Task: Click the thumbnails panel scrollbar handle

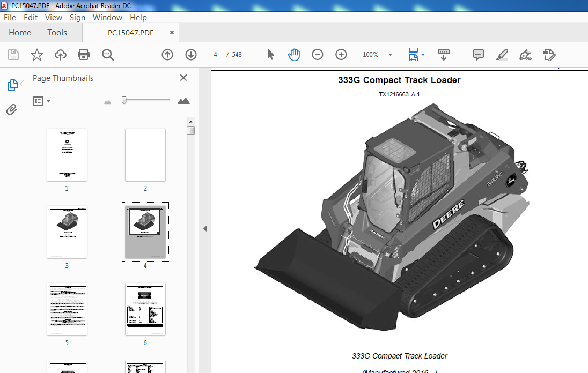Action: point(191,130)
